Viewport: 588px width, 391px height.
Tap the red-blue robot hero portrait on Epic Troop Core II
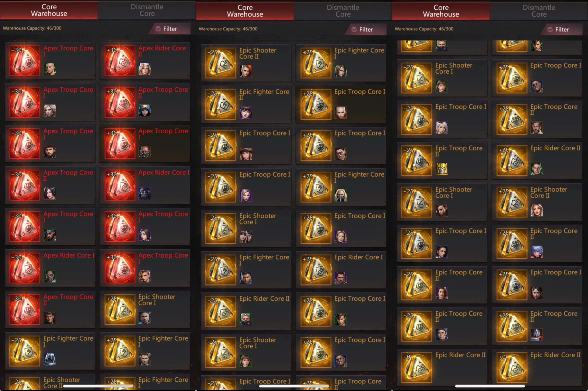click(537, 334)
